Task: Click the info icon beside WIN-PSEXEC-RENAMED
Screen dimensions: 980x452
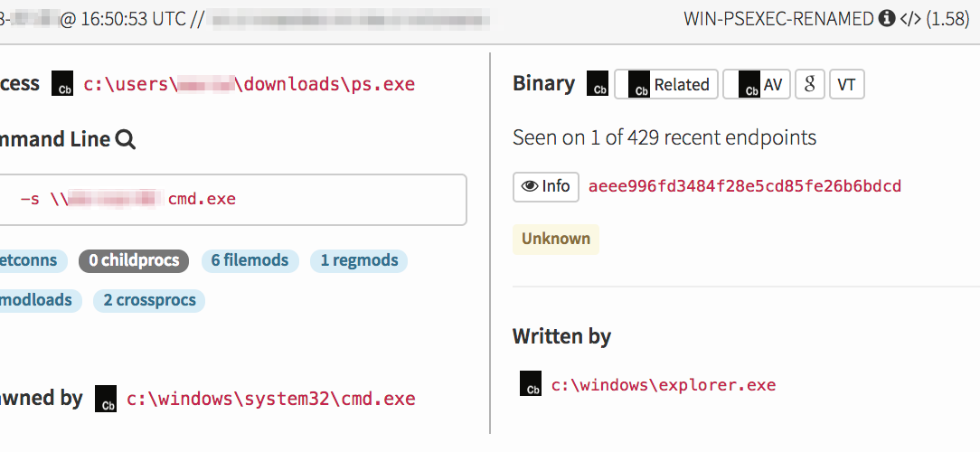Action: (887, 18)
